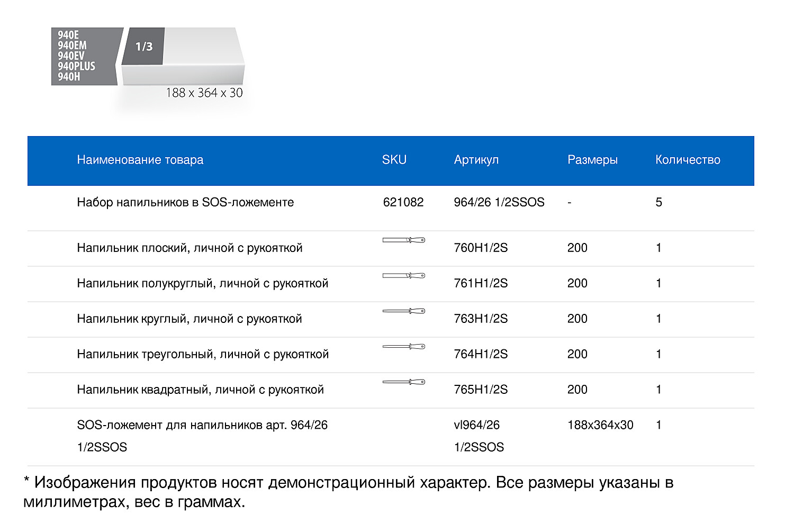Select the triangular file icon
Image resolution: width=785 pixels, height=532 pixels.
404,347
